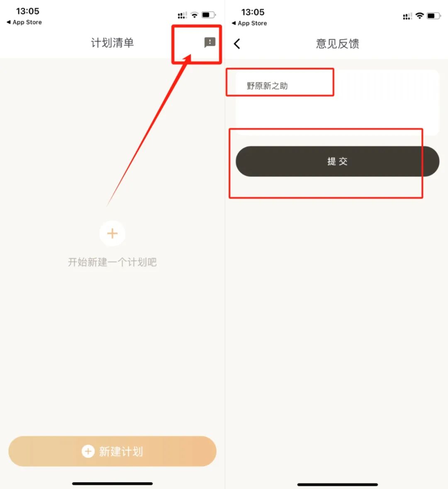Tap the Wi-Fi icon on the right status bar
448x489 pixels.
[x=420, y=16]
